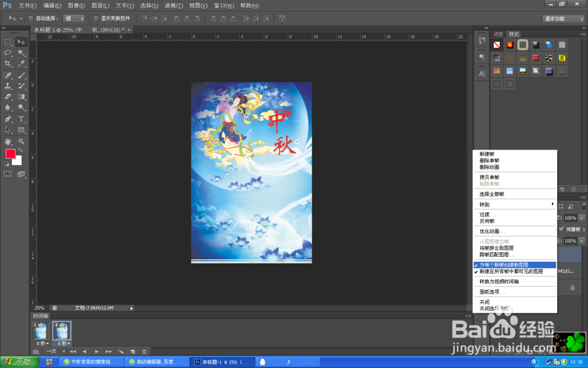Select the Rectangular Marquee tool
Screen dimensions: 588x368
pos(8,42)
